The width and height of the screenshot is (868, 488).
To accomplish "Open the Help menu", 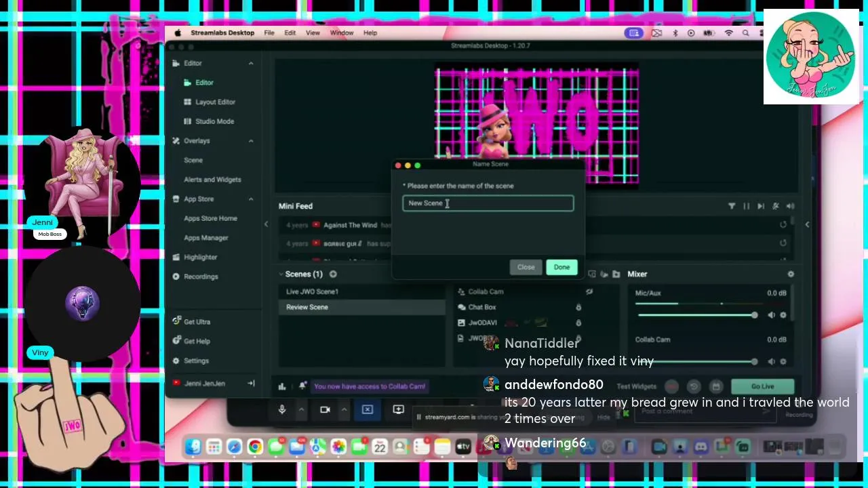I will click(370, 33).
